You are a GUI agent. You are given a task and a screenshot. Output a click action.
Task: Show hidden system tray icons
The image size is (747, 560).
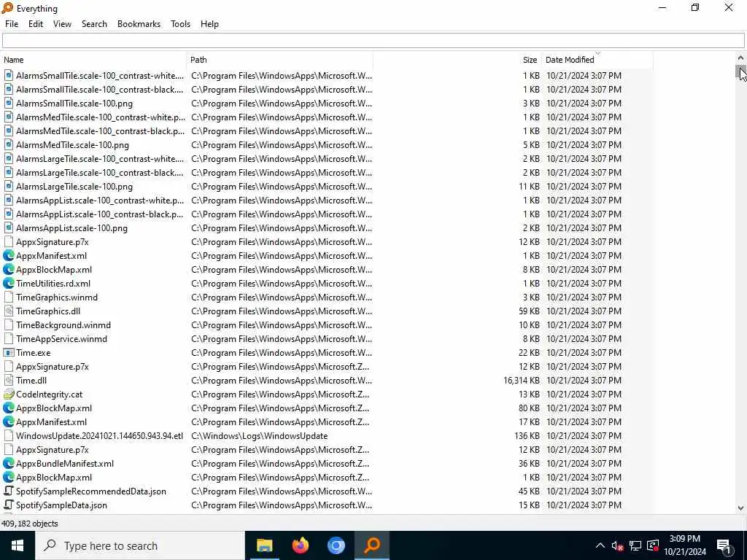tap(600, 545)
